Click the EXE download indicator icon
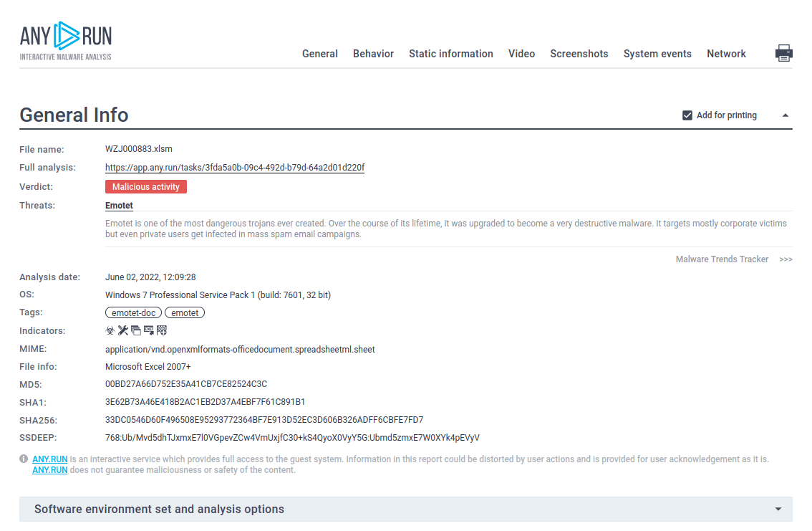 [x=149, y=330]
